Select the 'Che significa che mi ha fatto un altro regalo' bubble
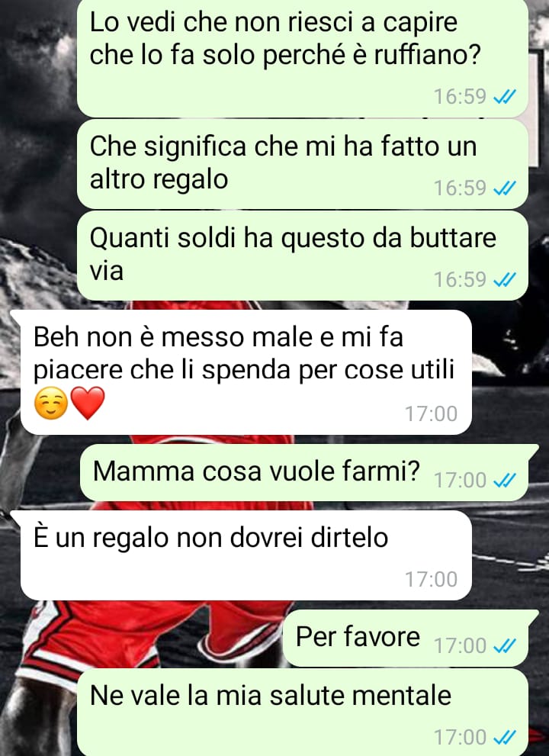The height and width of the screenshot is (756, 549). [302, 164]
